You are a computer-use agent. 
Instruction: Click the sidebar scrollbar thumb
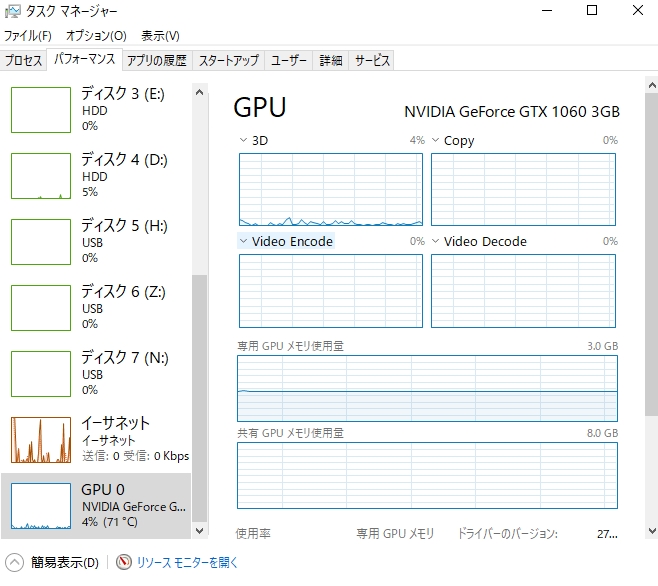[199, 398]
